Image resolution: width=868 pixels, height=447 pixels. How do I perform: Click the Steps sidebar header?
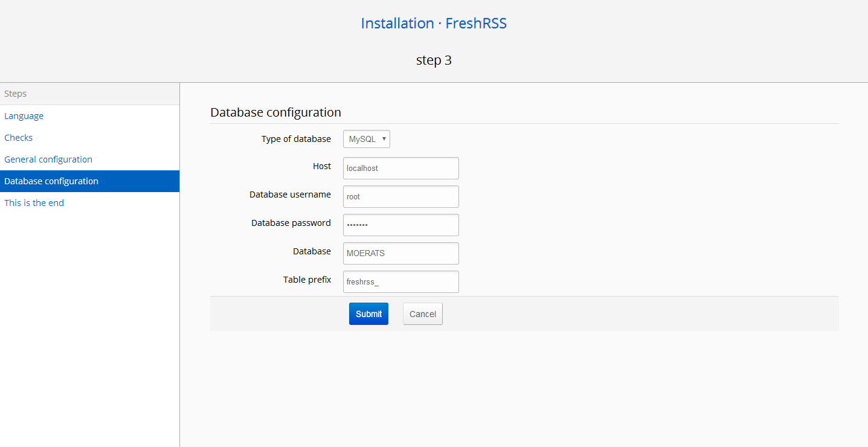tap(89, 94)
